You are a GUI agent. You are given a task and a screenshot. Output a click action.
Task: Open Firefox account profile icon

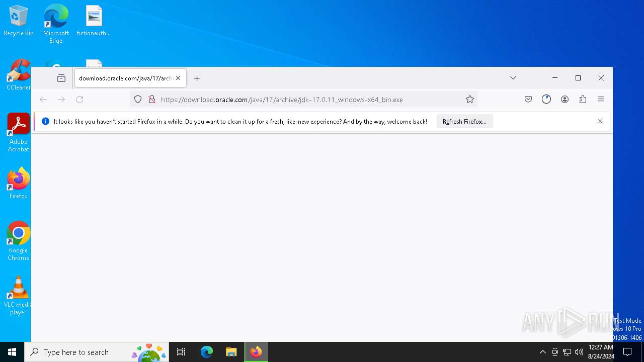tap(565, 100)
